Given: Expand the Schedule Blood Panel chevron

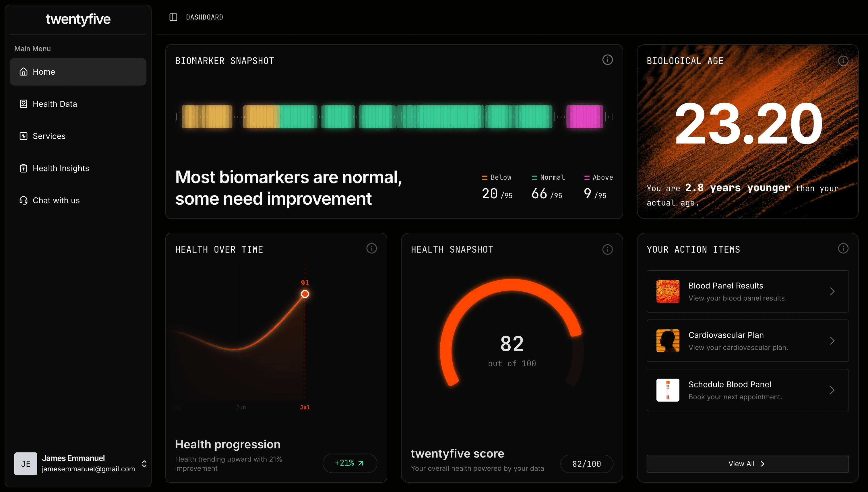Looking at the screenshot, I should tap(832, 390).
